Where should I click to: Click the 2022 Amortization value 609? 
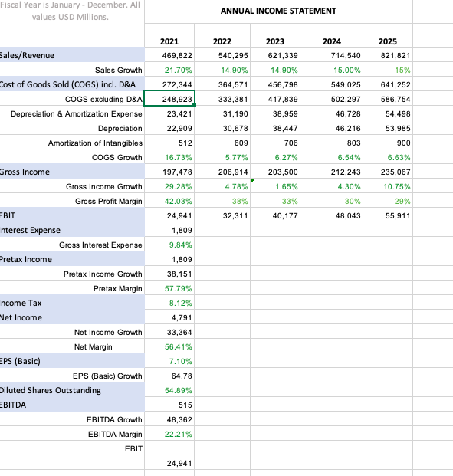point(222,143)
